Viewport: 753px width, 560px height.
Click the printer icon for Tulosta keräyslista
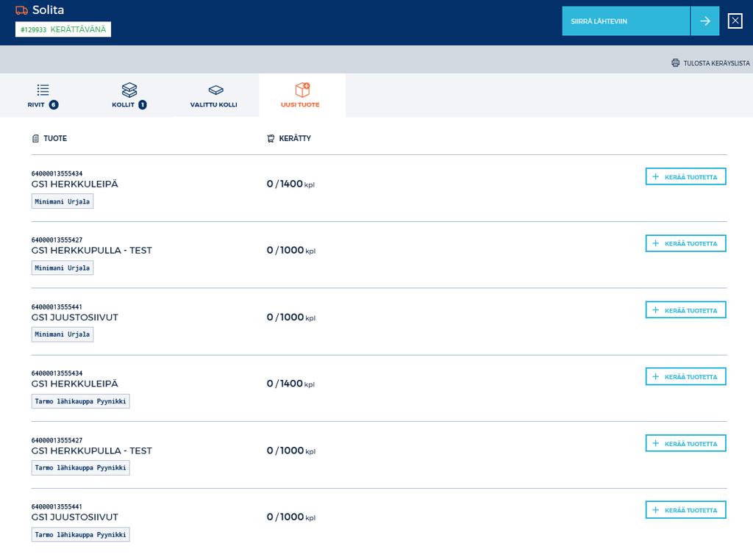pyautogui.click(x=675, y=63)
